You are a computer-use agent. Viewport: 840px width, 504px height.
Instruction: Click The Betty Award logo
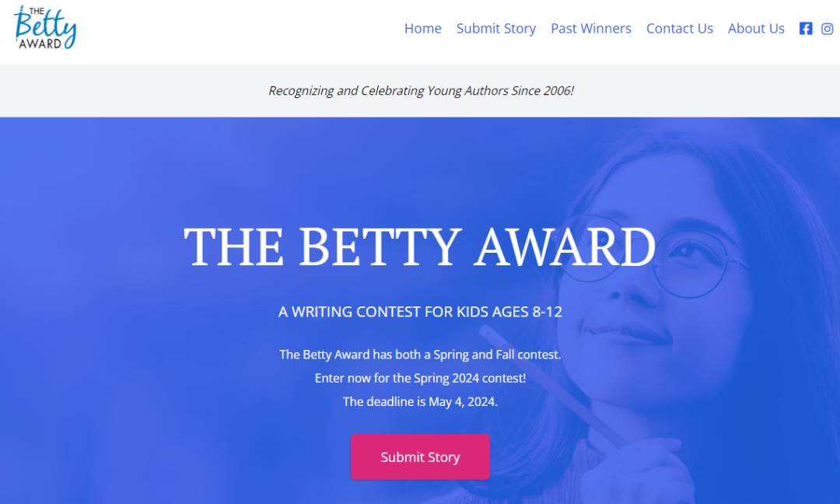(x=45, y=28)
